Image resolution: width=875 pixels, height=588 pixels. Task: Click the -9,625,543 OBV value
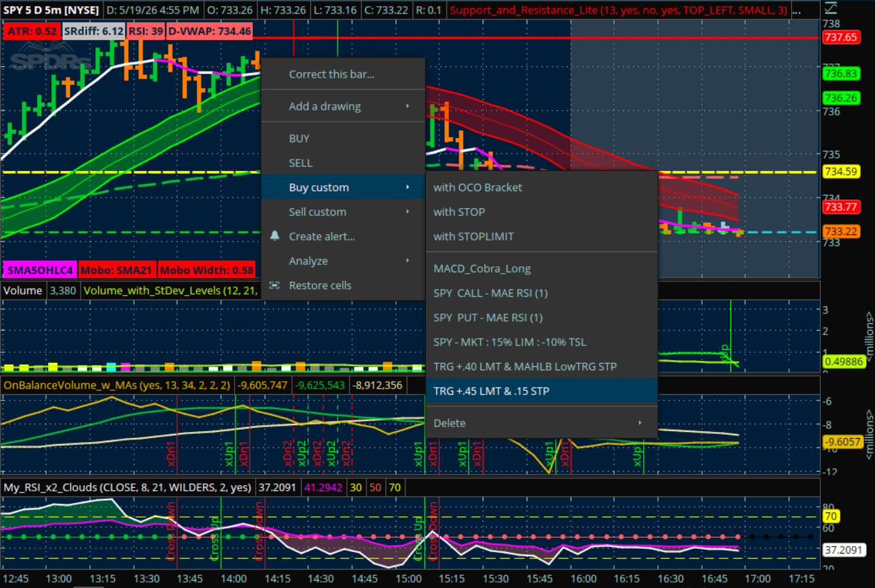(x=320, y=385)
